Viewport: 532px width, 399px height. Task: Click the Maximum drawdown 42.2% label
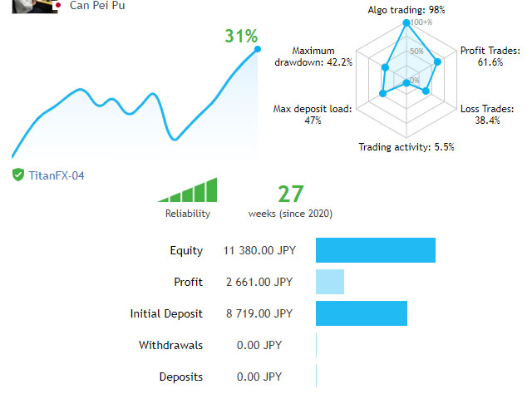pos(313,57)
